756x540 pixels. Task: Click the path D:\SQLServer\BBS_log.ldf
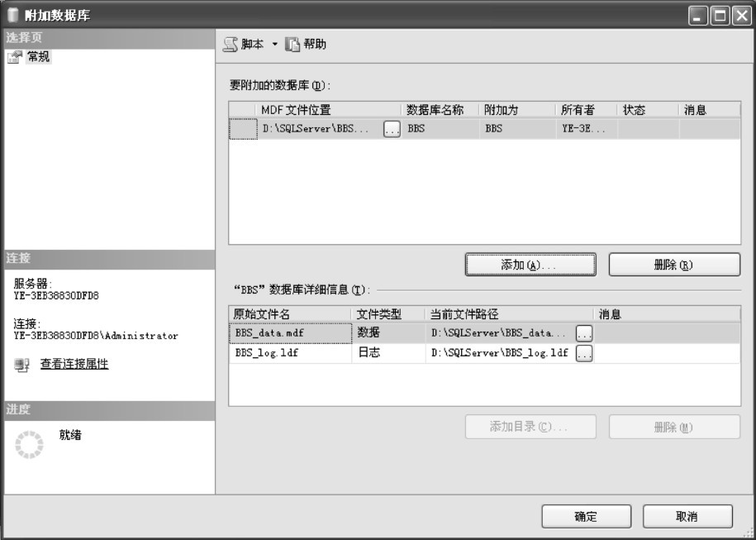click(x=500, y=353)
